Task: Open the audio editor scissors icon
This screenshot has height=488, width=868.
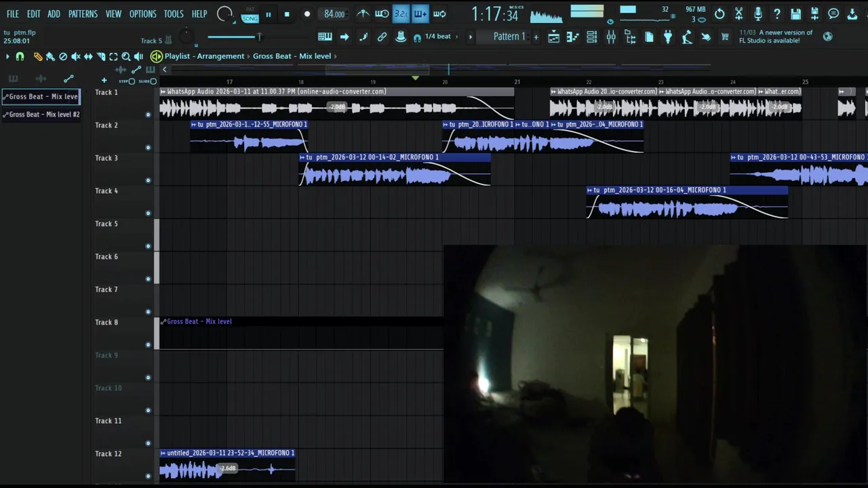Action: coord(738,14)
